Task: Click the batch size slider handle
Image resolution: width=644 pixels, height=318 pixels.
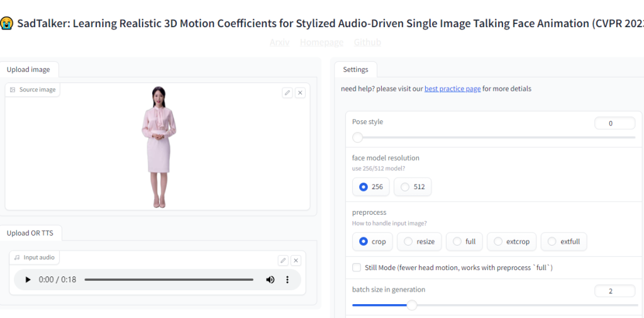Action: click(412, 305)
